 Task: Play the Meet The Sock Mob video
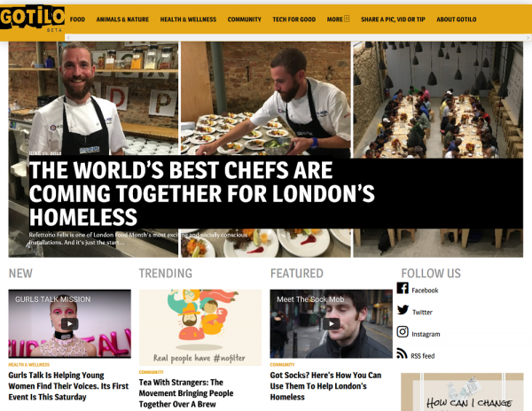coord(331,324)
